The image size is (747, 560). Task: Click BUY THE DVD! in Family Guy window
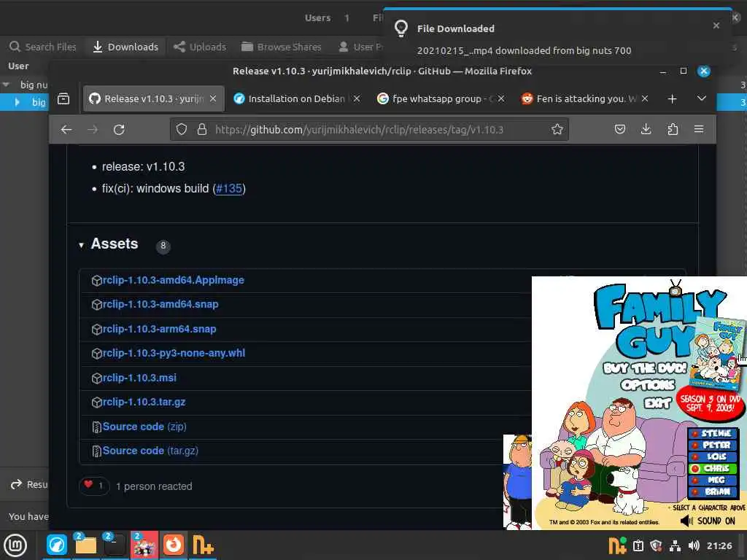tap(644, 368)
